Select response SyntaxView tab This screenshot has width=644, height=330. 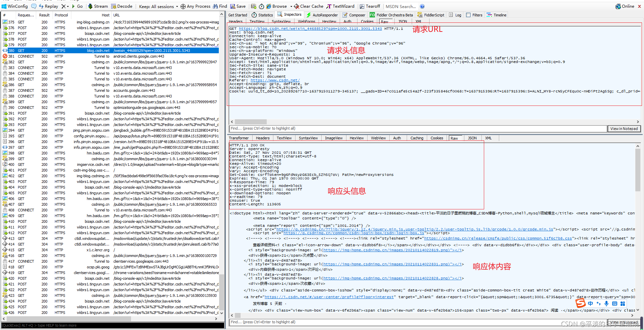coord(308,138)
